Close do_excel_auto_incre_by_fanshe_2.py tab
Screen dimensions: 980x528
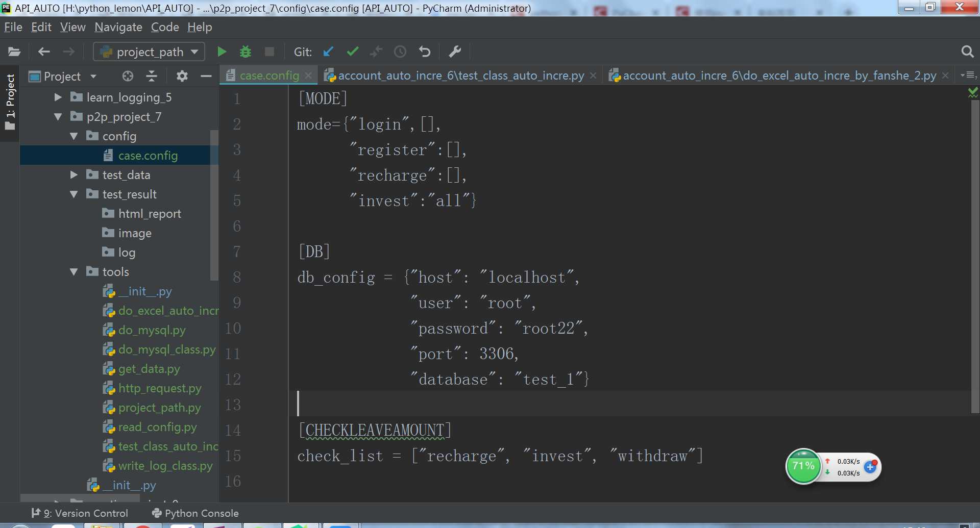(945, 76)
